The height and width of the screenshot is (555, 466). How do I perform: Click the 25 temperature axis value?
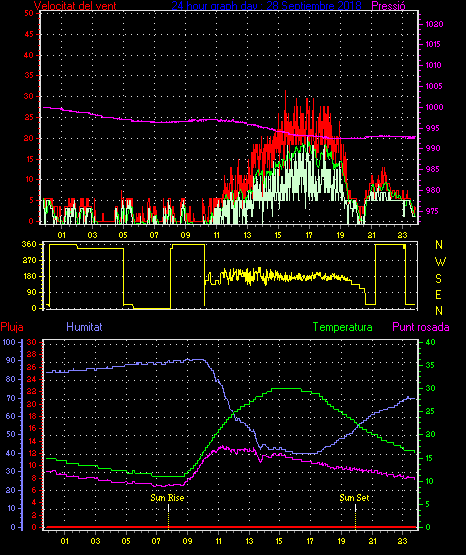pos(430,412)
